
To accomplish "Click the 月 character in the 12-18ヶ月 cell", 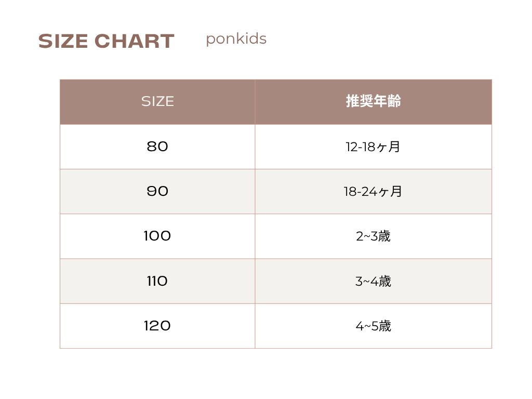I will click(394, 147).
